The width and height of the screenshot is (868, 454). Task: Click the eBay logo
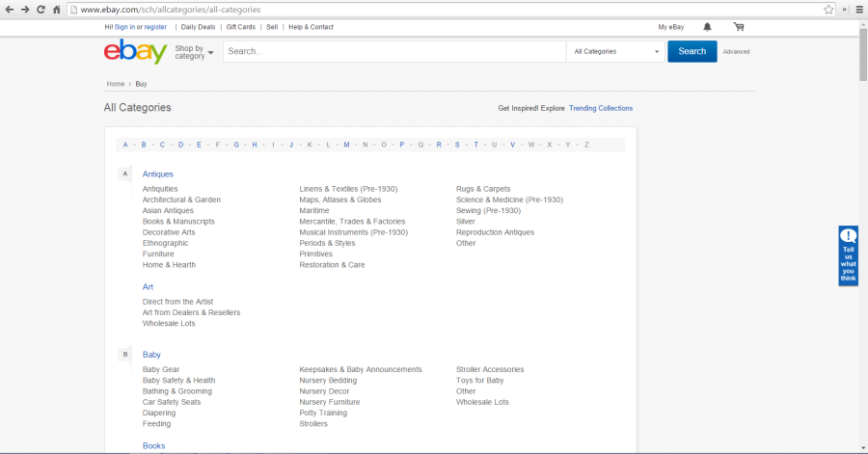pyautogui.click(x=135, y=51)
